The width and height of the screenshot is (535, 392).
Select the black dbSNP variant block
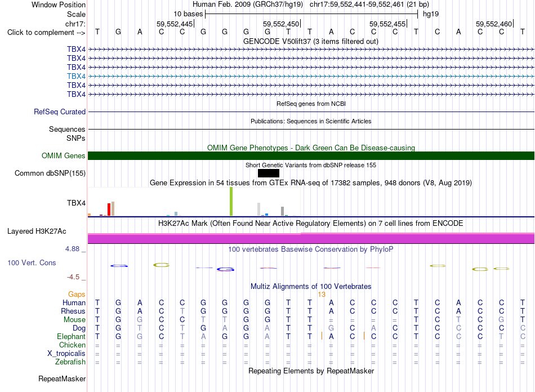[x=269, y=173]
